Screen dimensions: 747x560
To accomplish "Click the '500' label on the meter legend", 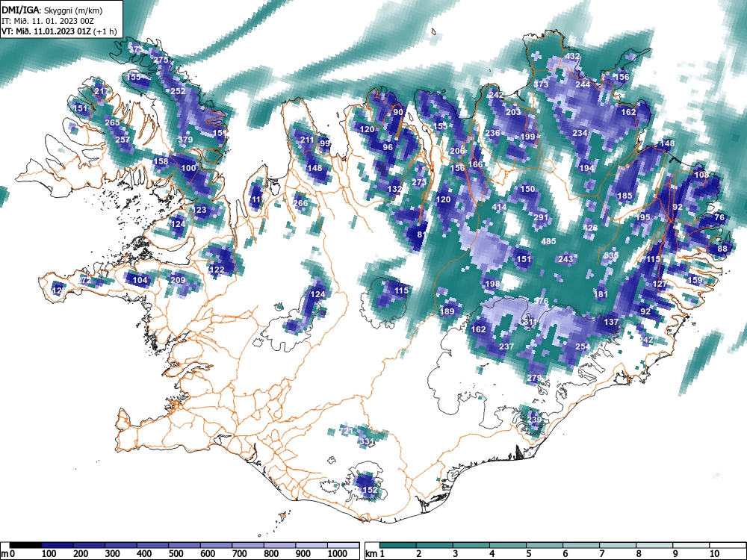I will point(176,554).
